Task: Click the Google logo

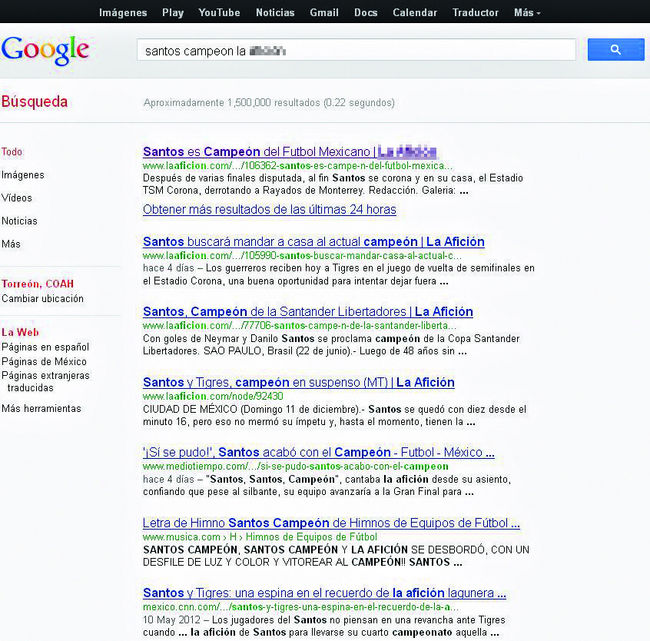Action: (45, 50)
